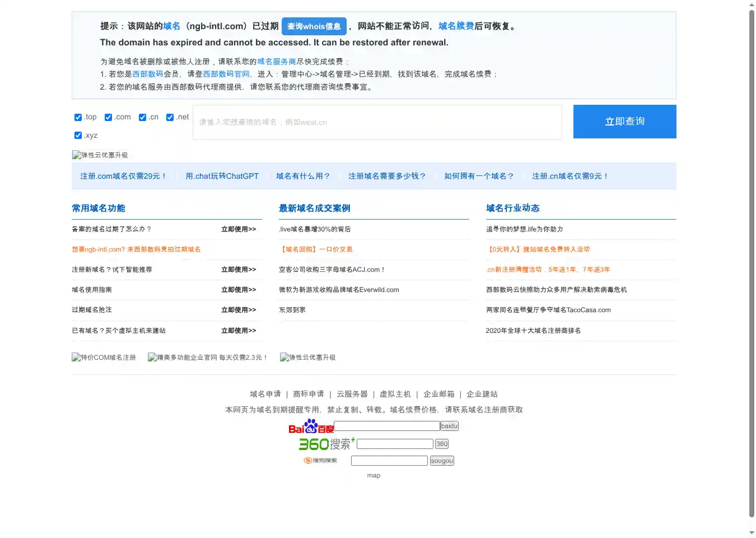This screenshot has height=538, width=756.
Task: Click the Sogou search logo
Action: (321, 461)
